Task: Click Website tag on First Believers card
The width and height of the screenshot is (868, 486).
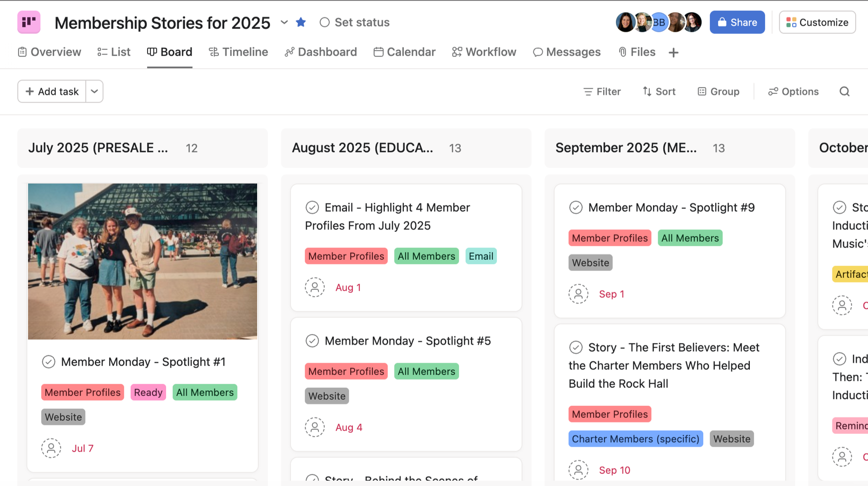Action: coord(732,439)
